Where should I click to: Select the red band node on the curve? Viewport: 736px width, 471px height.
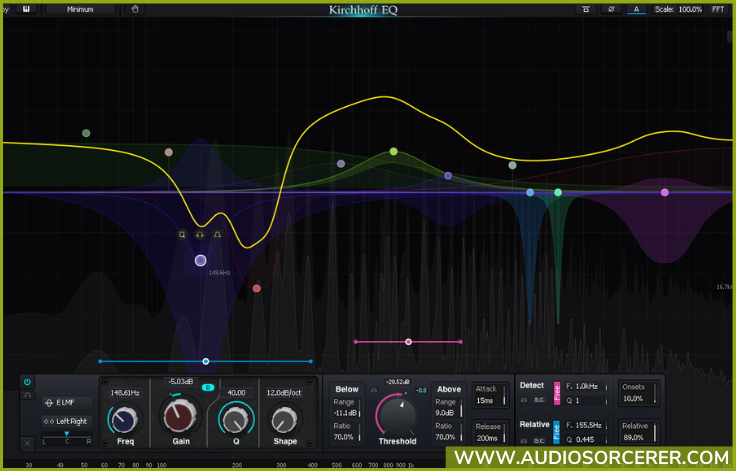tap(257, 288)
